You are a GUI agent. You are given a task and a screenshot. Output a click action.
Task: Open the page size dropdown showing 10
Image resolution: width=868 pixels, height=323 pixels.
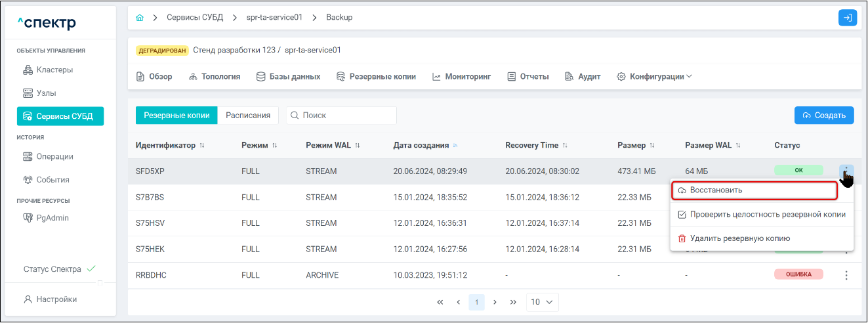click(542, 302)
